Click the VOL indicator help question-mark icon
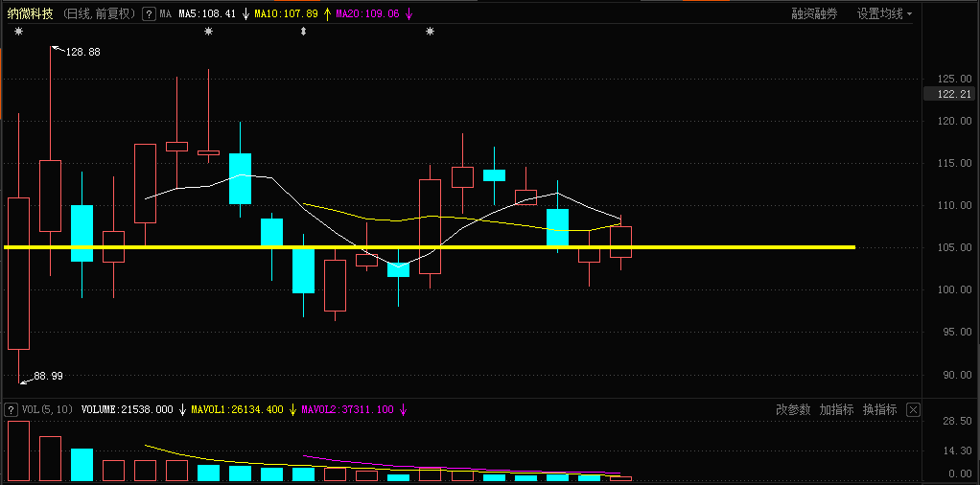Image resolution: width=980 pixels, height=485 pixels. click(11, 409)
